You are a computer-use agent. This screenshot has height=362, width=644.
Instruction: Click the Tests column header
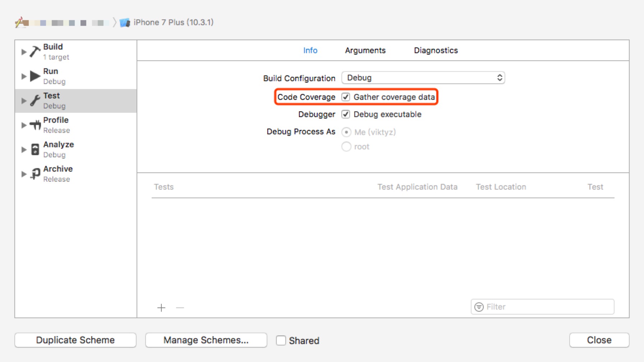click(164, 187)
